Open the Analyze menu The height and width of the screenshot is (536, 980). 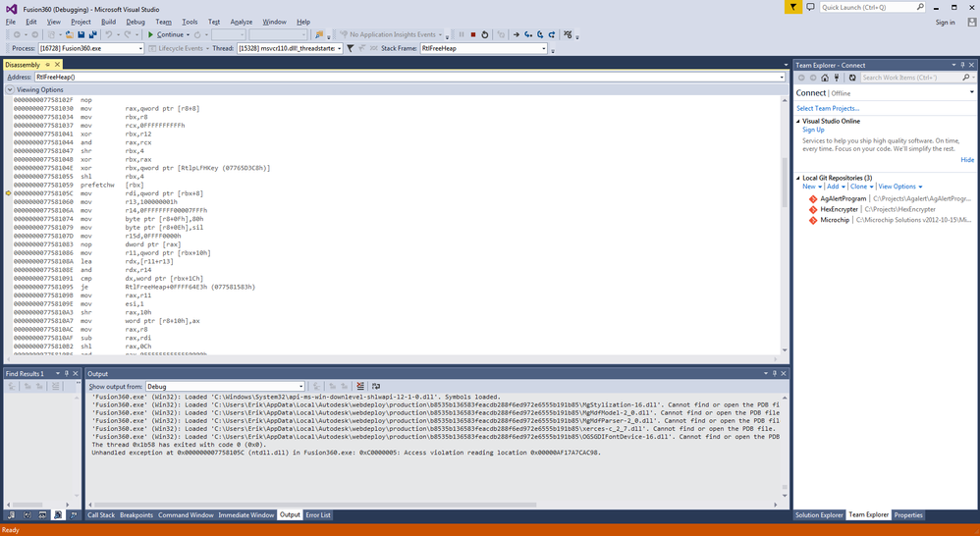click(242, 22)
